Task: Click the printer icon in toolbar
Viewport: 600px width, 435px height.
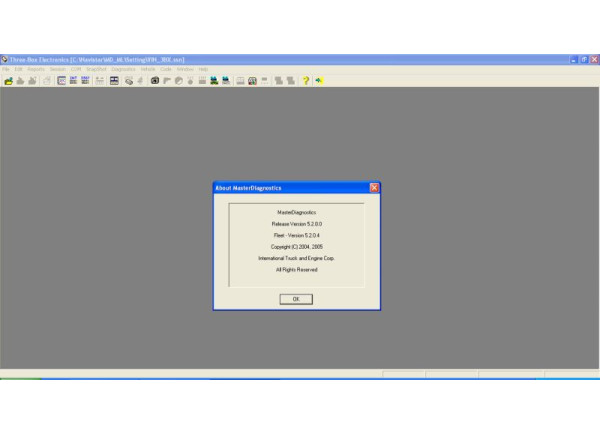Action: [x=46, y=80]
